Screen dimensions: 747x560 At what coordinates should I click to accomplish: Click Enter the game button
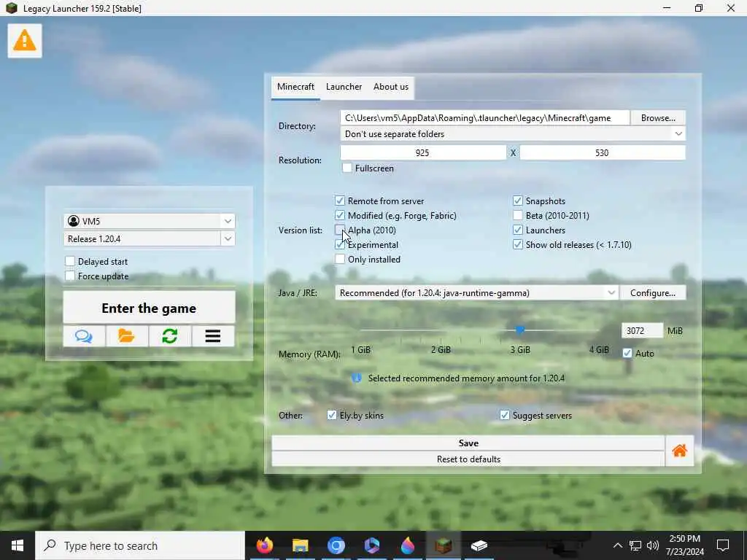[149, 308]
